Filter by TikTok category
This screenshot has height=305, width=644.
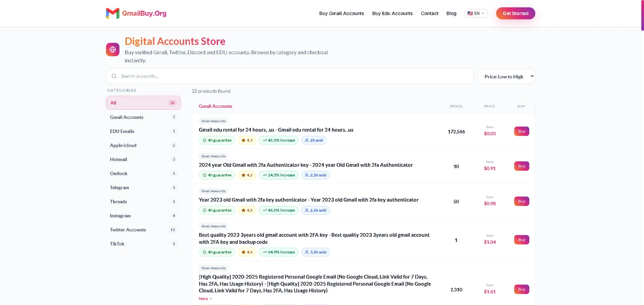click(x=143, y=244)
